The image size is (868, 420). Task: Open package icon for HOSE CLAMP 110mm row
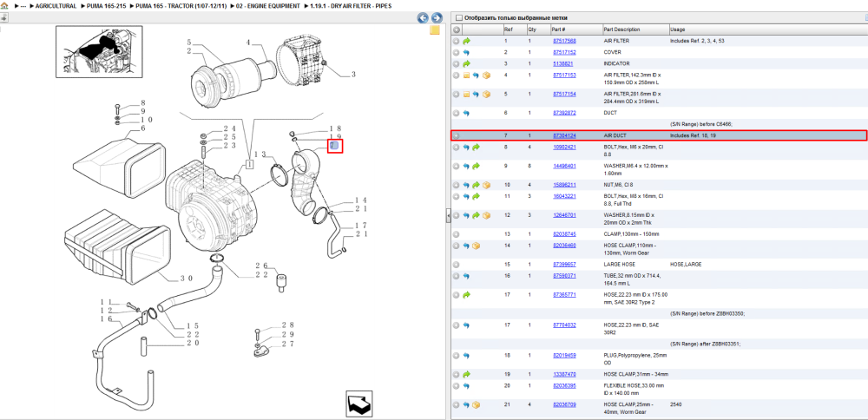pyautogui.click(x=476, y=246)
